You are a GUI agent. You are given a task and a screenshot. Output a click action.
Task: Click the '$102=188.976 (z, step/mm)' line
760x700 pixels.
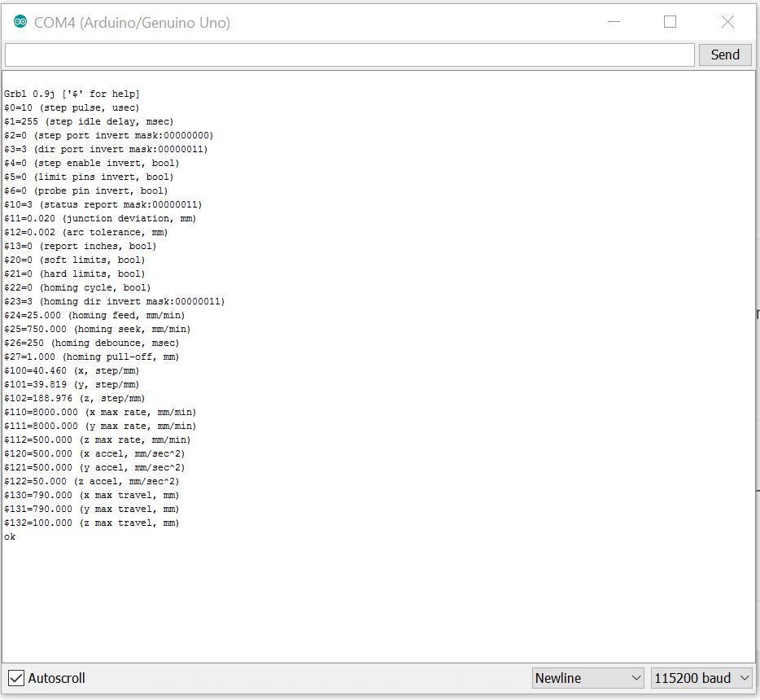point(75,398)
